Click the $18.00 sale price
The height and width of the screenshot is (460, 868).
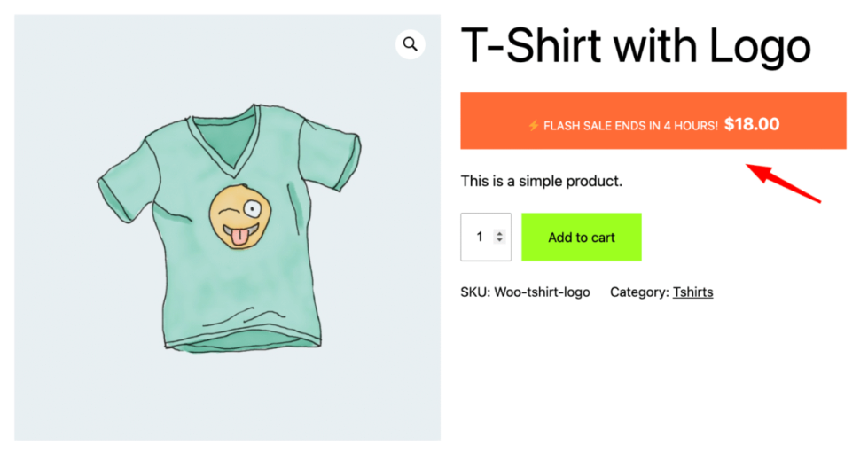click(752, 124)
